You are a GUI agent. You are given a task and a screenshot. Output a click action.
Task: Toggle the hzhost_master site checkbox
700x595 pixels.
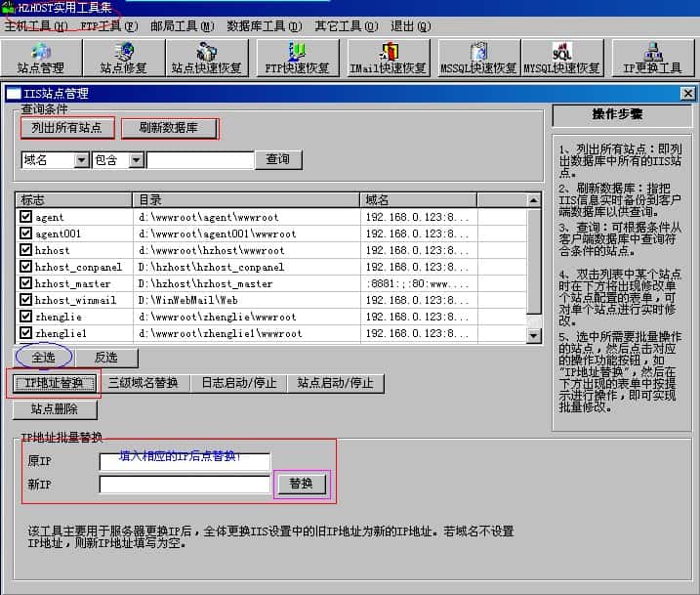point(26,283)
